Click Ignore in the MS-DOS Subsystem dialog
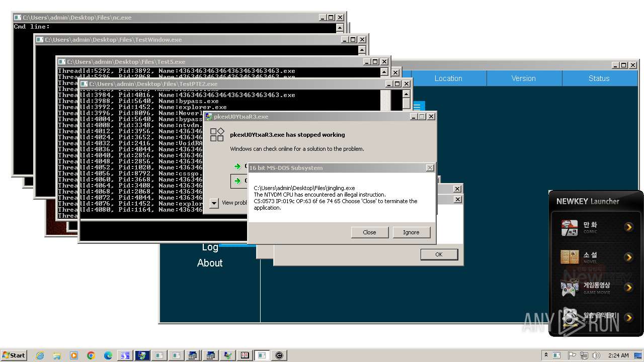Screen dimensions: 644x362 [x=411, y=232]
